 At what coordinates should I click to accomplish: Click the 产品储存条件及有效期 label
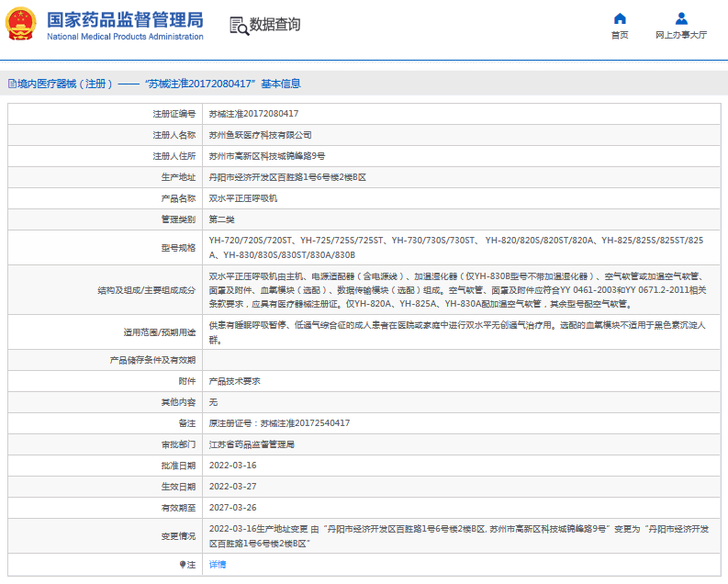point(152,360)
